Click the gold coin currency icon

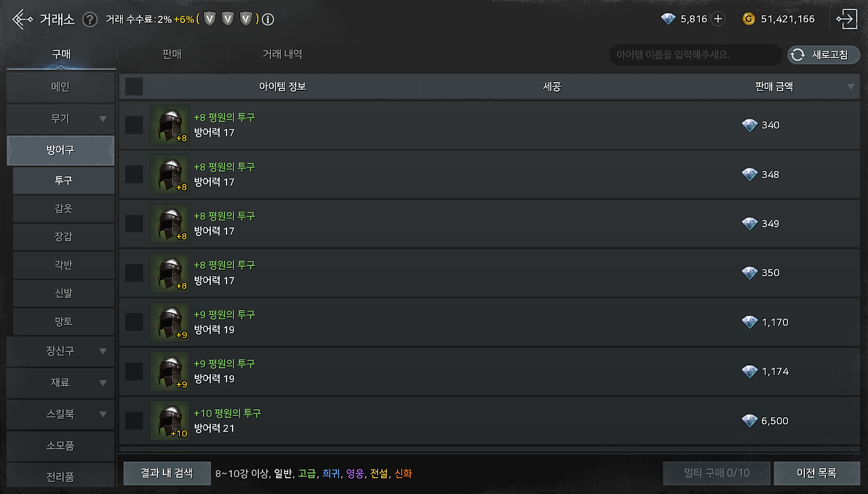click(748, 19)
